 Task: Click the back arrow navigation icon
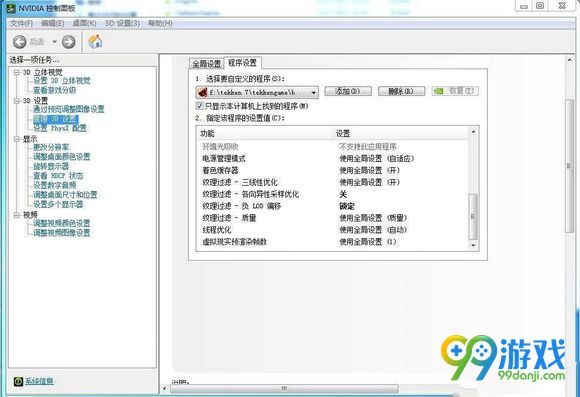pyautogui.click(x=20, y=42)
